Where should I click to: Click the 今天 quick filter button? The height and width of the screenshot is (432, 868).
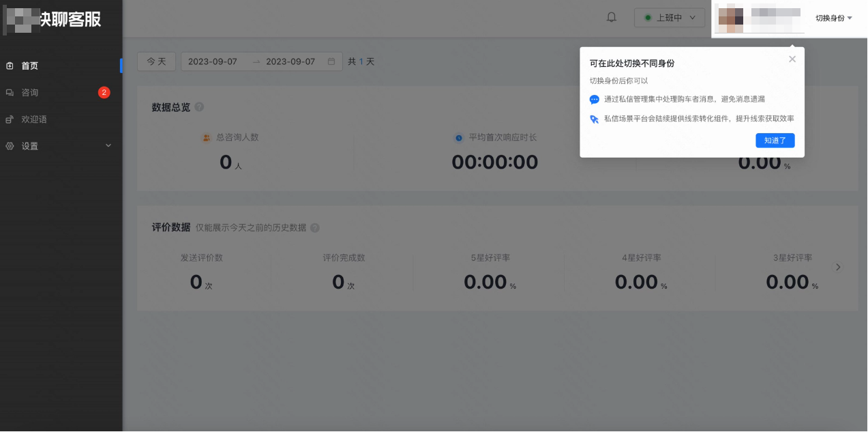pos(156,61)
